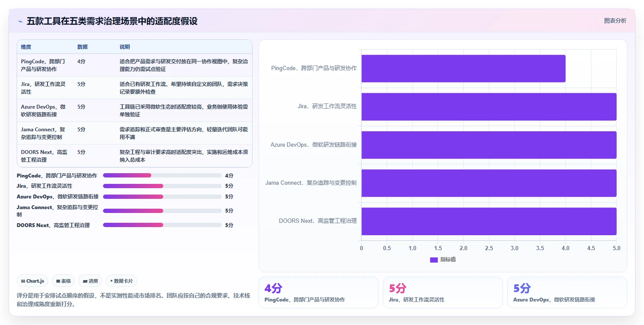Click the chart axis label DOORS Next，高监管工程治理
The image size is (644, 325).
pyautogui.click(x=318, y=221)
